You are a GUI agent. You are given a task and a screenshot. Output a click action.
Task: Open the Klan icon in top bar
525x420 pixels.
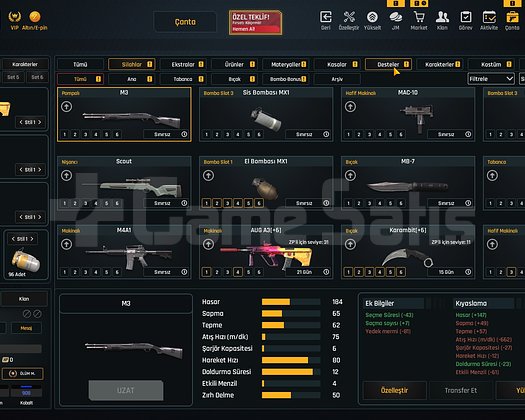click(442, 17)
